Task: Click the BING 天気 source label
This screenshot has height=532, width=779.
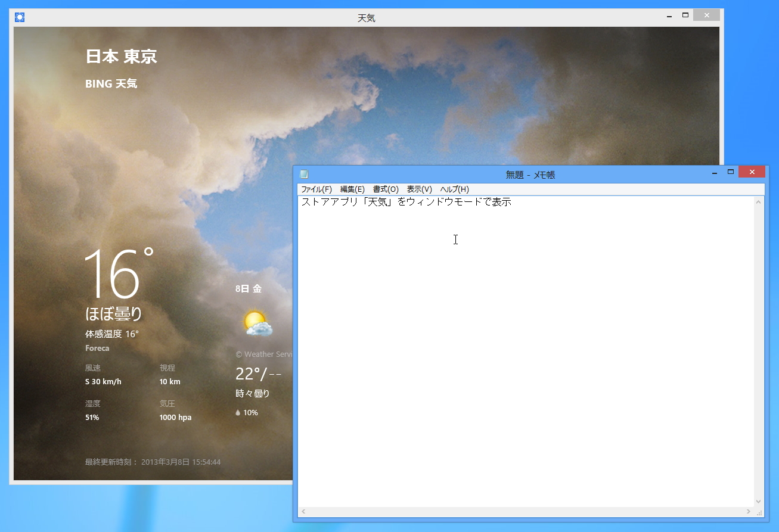Action: pyautogui.click(x=111, y=83)
